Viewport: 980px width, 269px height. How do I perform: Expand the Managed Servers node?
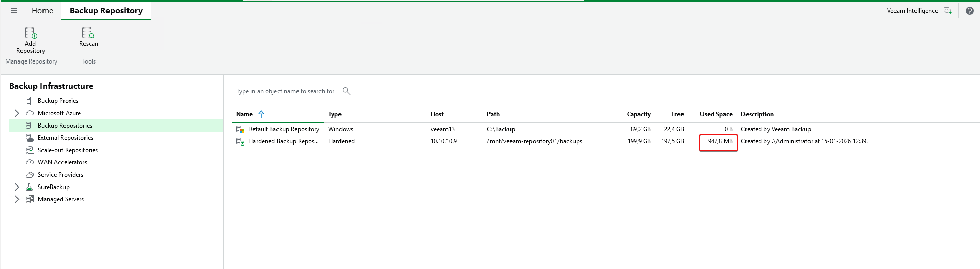(17, 199)
